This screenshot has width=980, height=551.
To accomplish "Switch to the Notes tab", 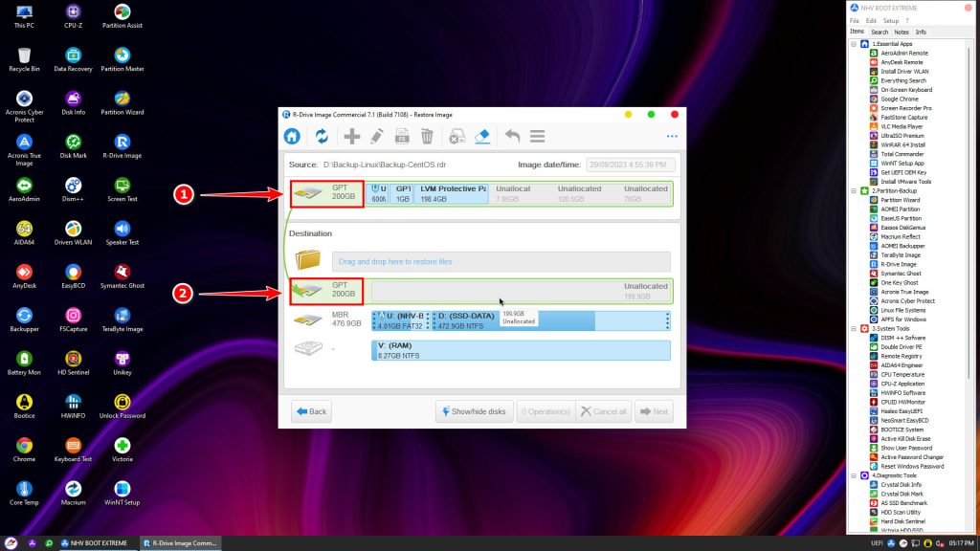I will (902, 32).
